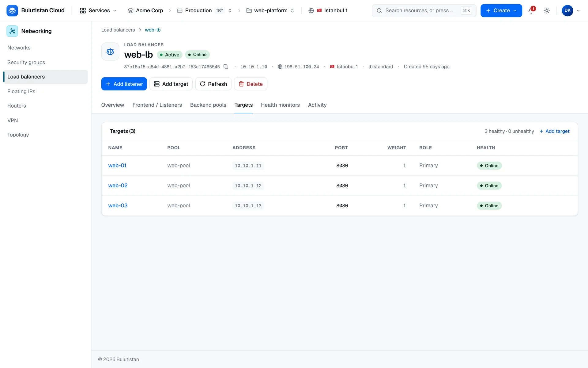Click the 10.10.1.12 address cell
The image size is (588, 368).
[x=248, y=186]
